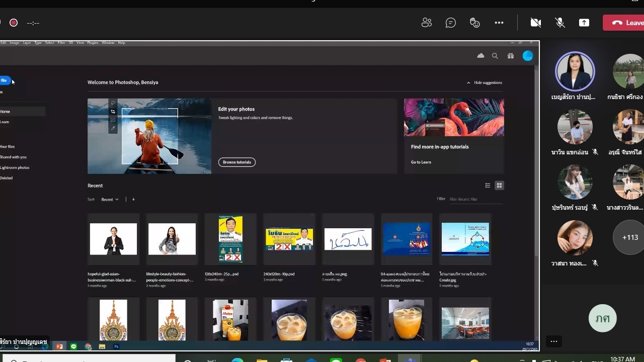Click the Ps icon in shared screen taskbar
The image size is (644, 362).
point(117,346)
